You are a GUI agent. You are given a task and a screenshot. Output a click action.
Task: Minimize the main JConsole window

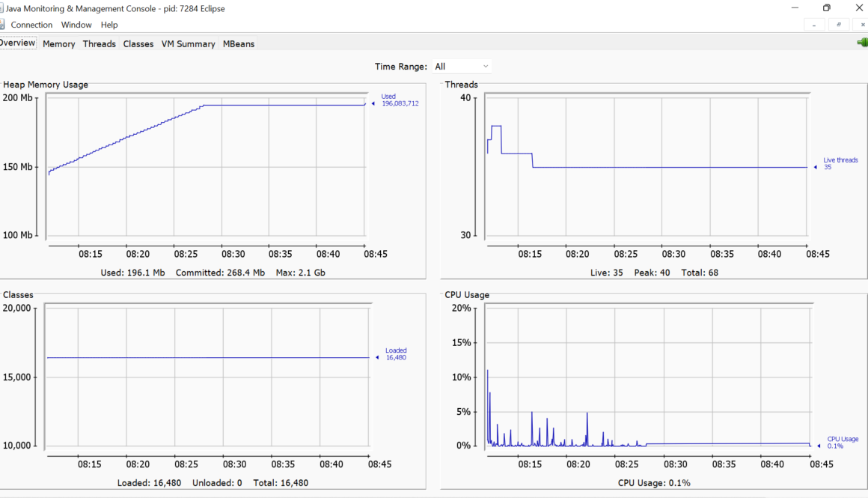[x=794, y=8]
